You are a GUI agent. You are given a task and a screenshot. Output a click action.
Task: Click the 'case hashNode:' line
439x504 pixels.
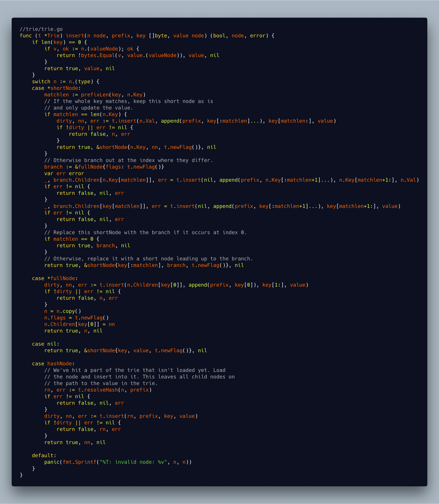click(53, 364)
